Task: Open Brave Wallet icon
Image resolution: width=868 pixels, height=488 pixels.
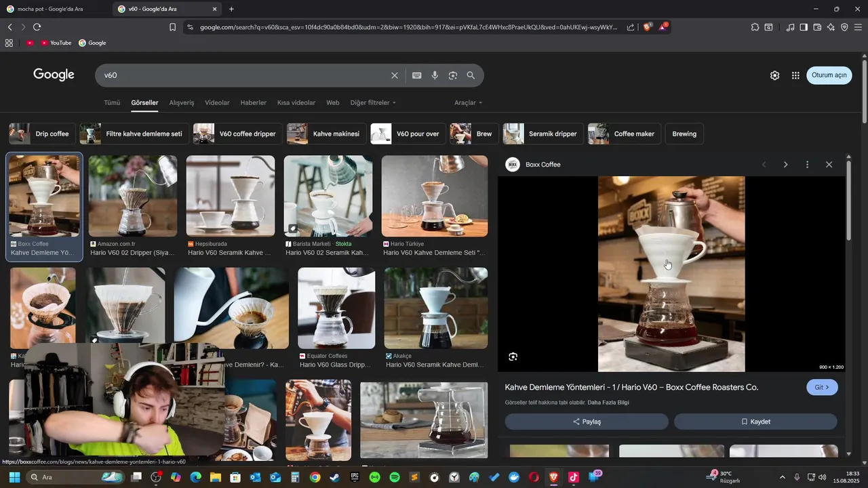Action: click(x=817, y=27)
